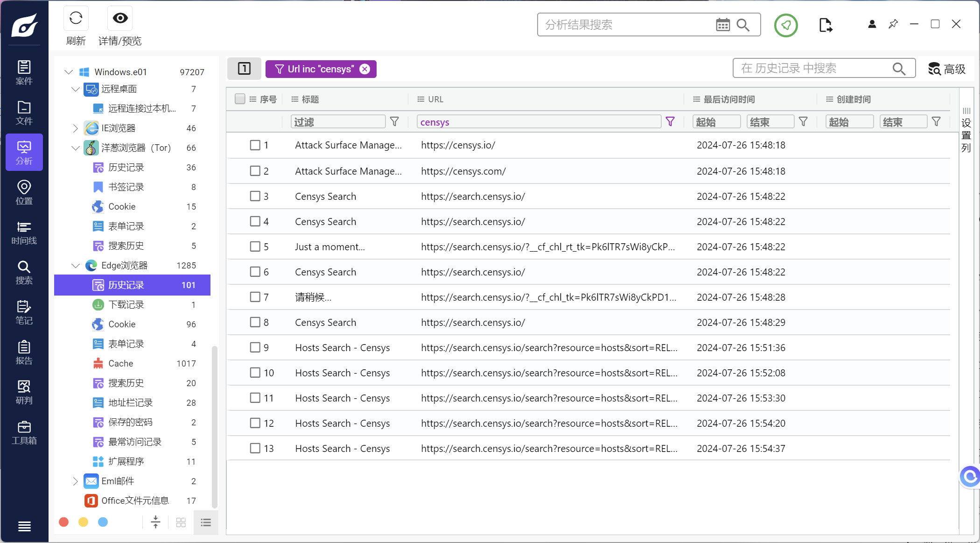The width and height of the screenshot is (980, 543).
Task: Open the calendar picker in analysis search
Action: (x=723, y=25)
